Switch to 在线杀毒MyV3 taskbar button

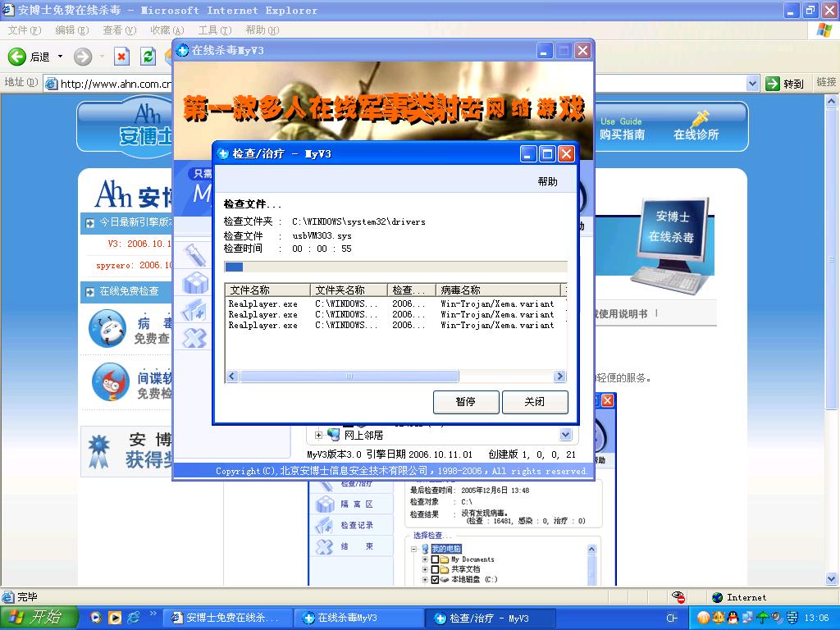tap(358, 618)
